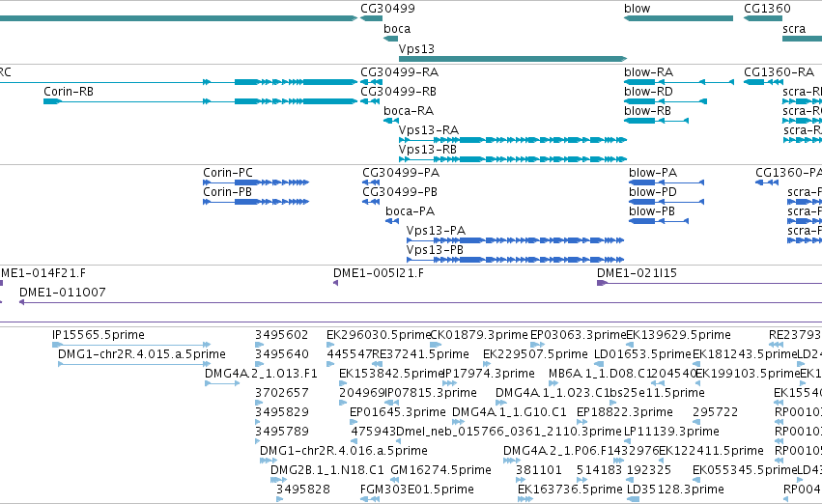
Task: Click the boca-PA protein feature
Action: 392,221
